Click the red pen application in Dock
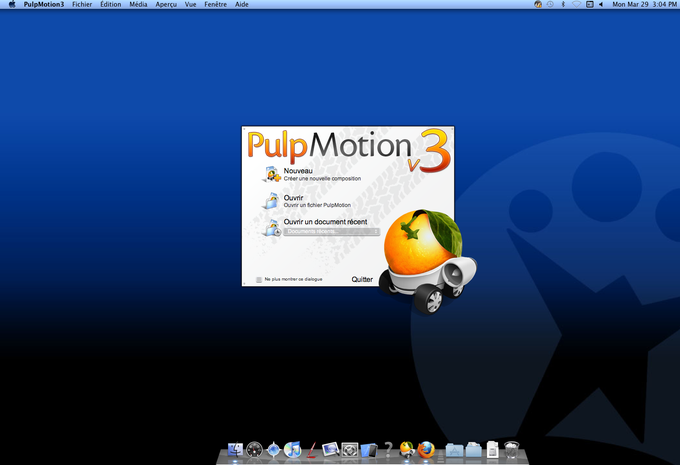 311,450
